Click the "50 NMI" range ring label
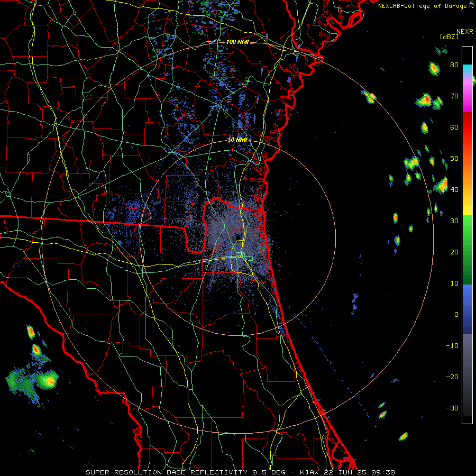The width and height of the screenshot is (476, 476). click(237, 140)
